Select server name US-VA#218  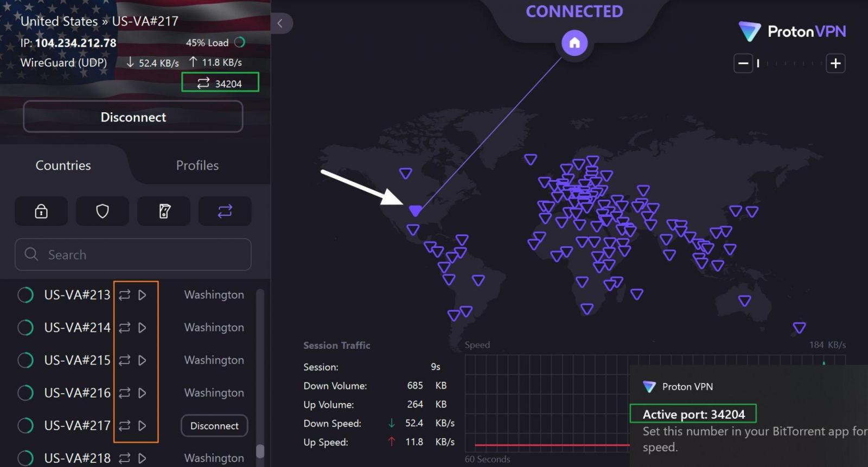click(77, 458)
